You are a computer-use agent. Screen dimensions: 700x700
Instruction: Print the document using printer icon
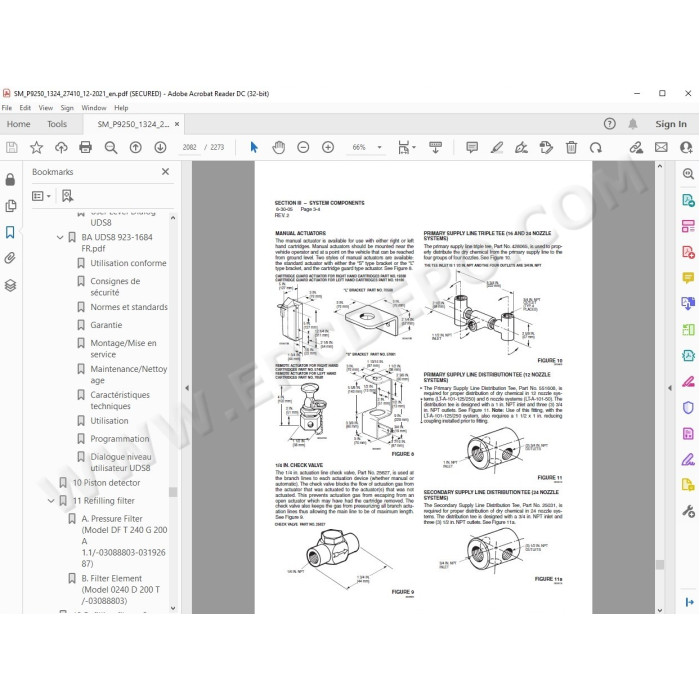coord(85,147)
